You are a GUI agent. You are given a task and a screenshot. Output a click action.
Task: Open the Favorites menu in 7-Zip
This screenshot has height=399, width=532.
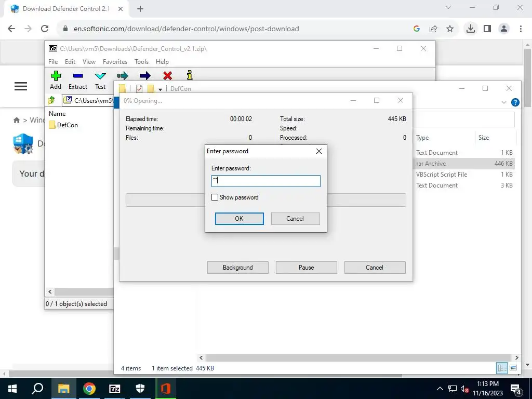[115, 62]
